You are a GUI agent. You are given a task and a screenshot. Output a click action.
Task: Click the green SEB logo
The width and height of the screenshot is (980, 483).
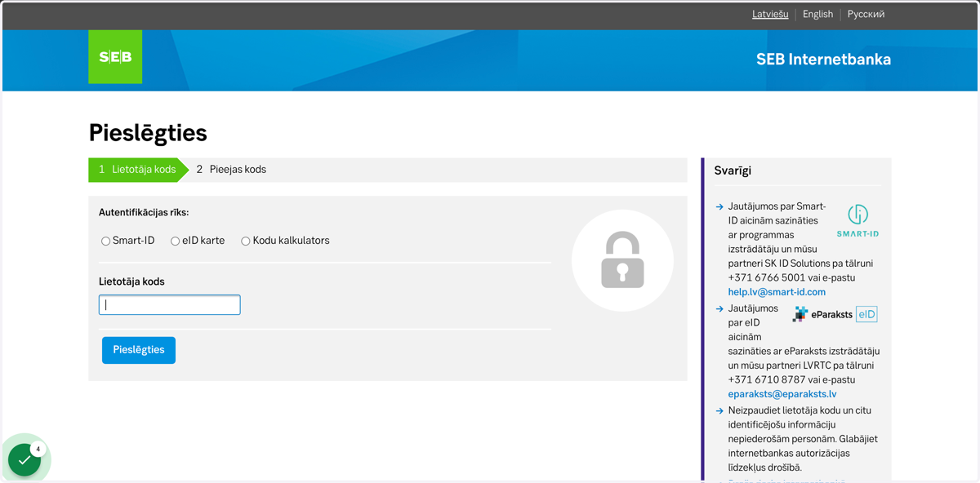pos(115,57)
